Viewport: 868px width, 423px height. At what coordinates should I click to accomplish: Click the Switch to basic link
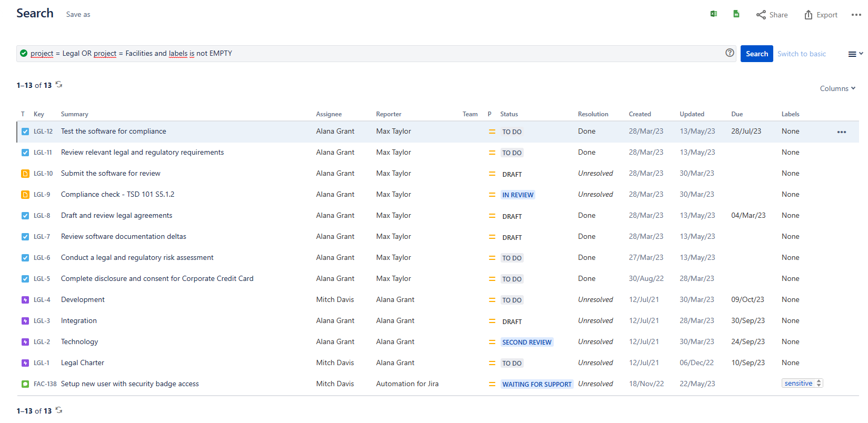[801, 54]
